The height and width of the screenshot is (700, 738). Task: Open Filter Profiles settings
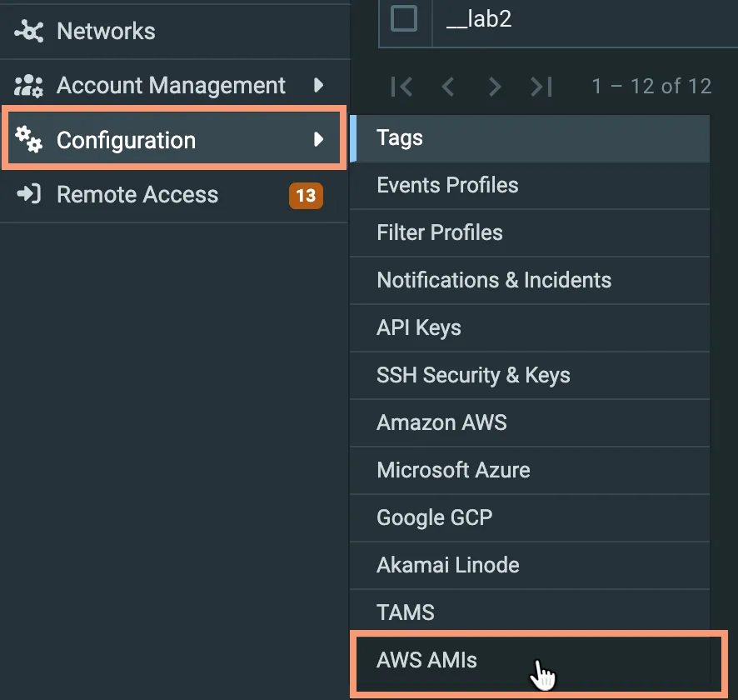(x=530, y=233)
